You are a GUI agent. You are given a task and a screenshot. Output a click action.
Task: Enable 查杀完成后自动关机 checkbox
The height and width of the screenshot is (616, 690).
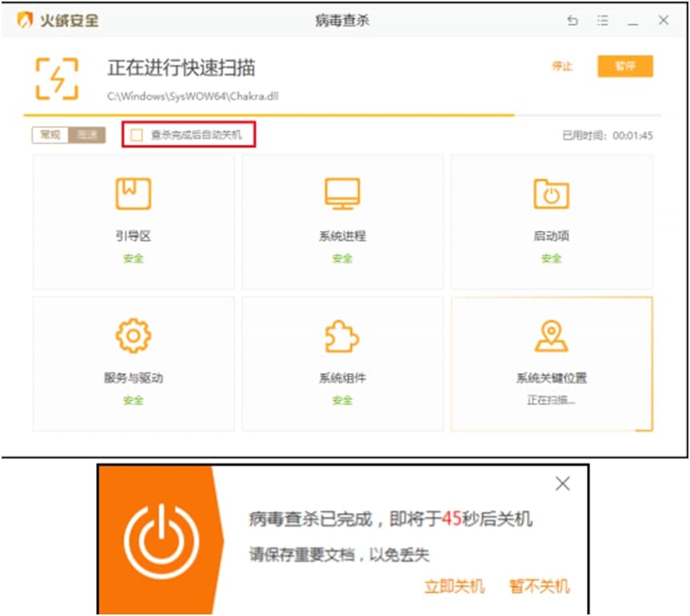pyautogui.click(x=137, y=134)
